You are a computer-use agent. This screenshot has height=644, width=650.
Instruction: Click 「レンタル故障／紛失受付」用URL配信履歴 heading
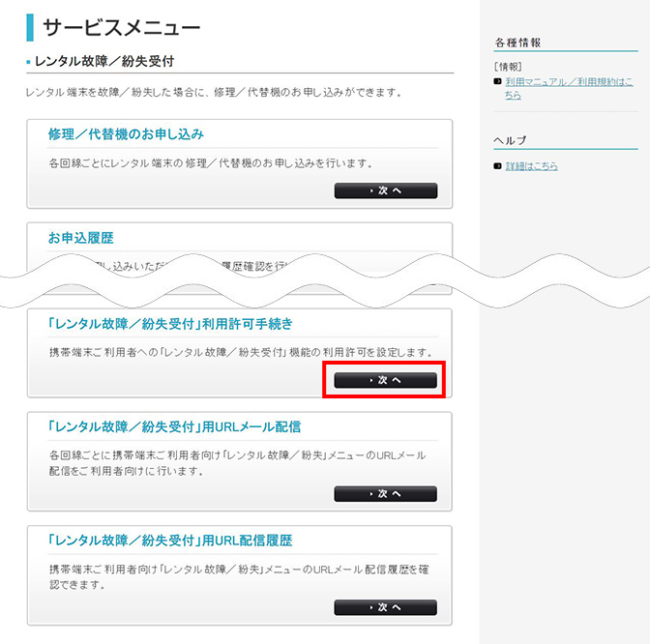[x=170, y=541]
